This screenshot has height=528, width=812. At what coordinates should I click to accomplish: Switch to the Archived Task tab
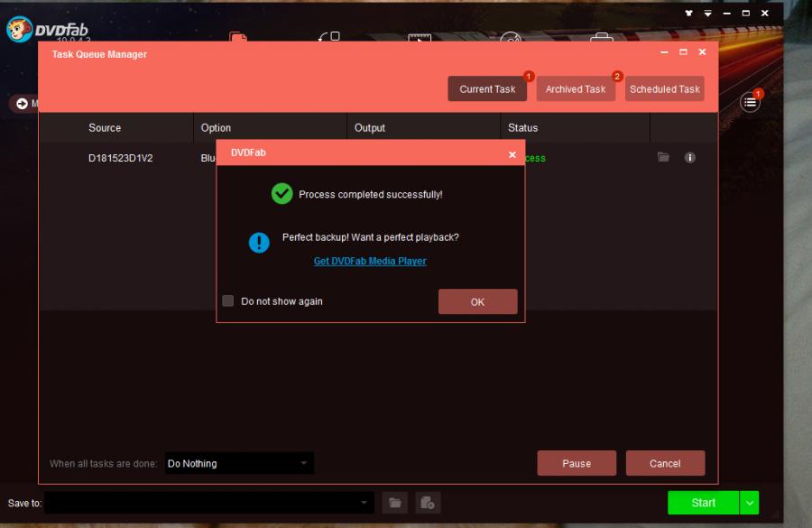click(x=576, y=88)
